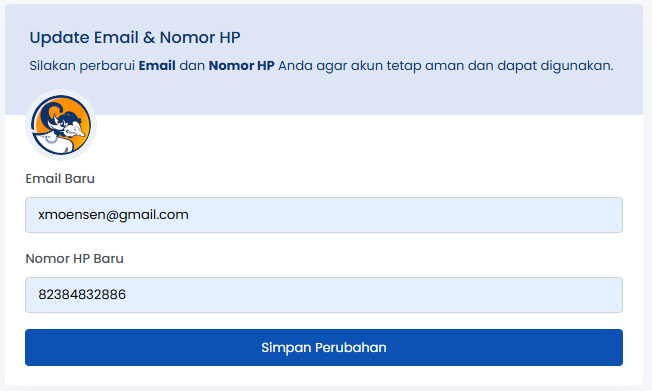Click the Email Baru field label
Viewport: 652px width, 391px height.
click(60, 178)
